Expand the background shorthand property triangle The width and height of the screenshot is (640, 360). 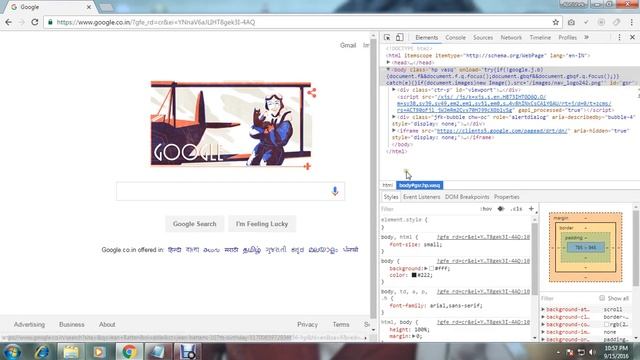coord(426,268)
